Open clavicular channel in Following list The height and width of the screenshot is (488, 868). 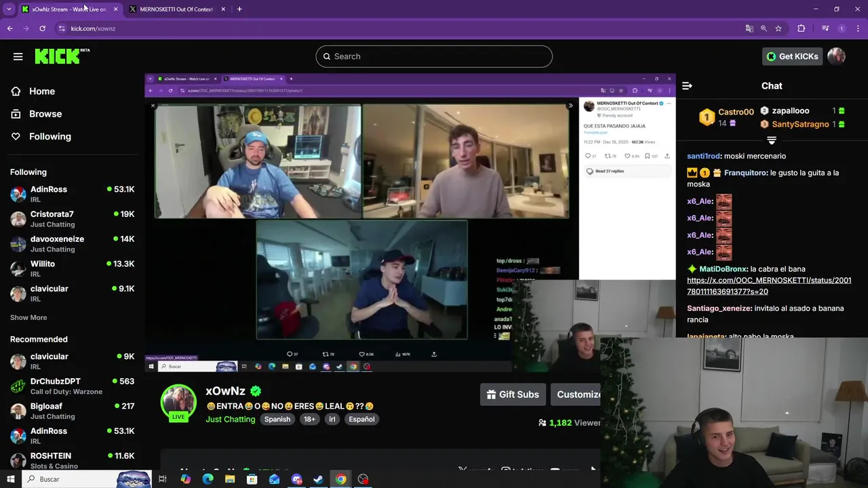[72, 293]
